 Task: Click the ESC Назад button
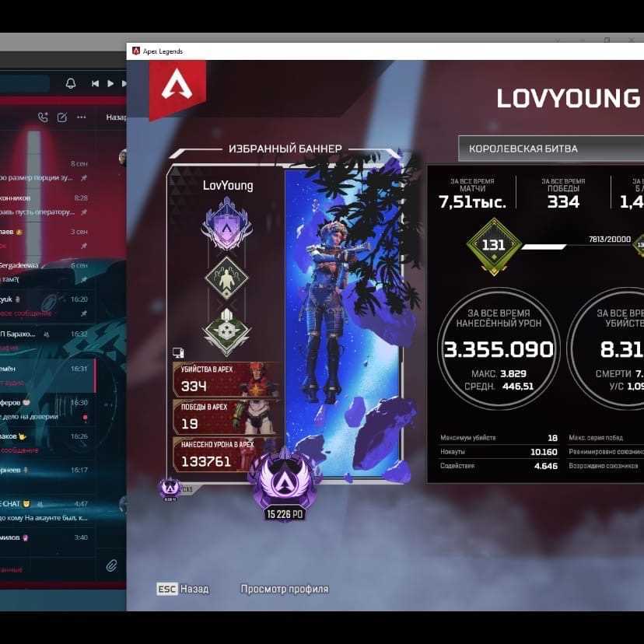pos(182,589)
